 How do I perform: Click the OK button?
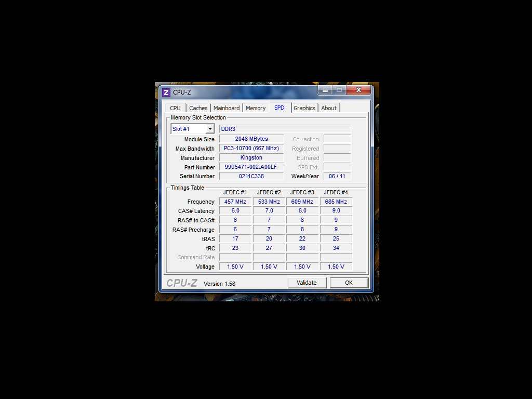[x=349, y=283]
